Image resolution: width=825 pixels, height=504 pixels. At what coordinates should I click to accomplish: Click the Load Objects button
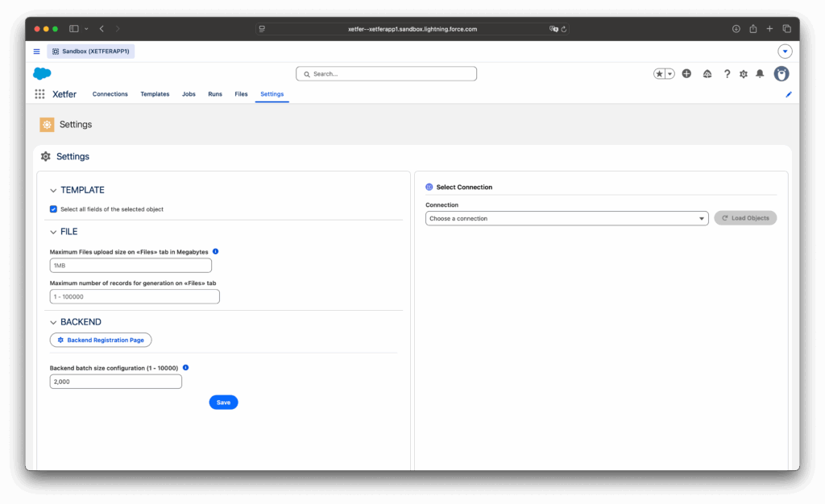[x=745, y=218]
